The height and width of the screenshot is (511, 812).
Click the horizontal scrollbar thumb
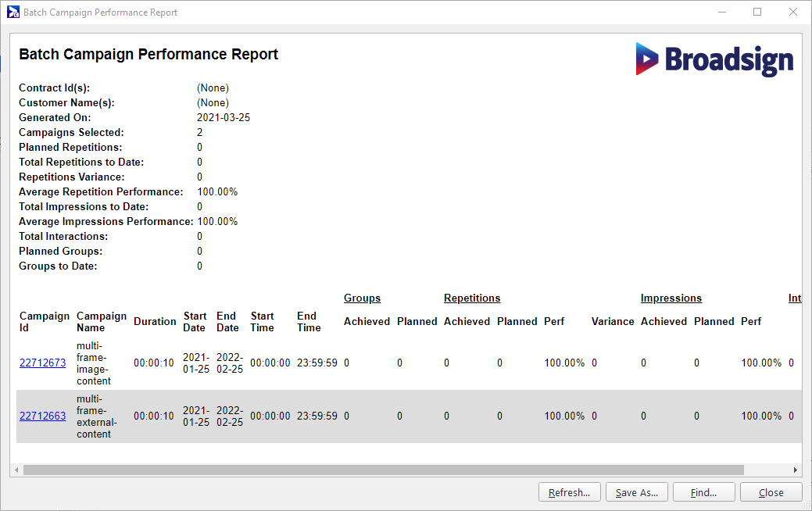point(383,470)
